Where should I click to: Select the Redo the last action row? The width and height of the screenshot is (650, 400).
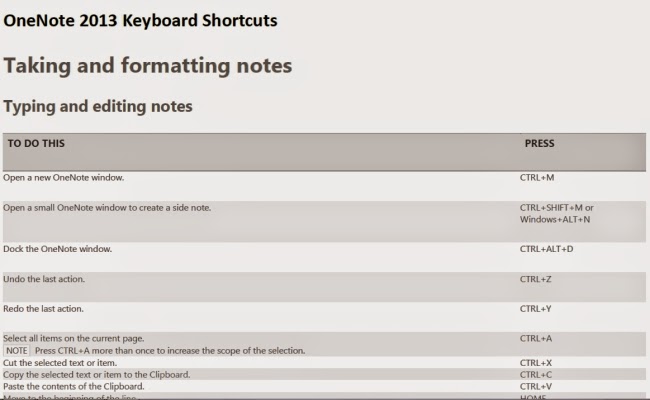tap(324, 317)
